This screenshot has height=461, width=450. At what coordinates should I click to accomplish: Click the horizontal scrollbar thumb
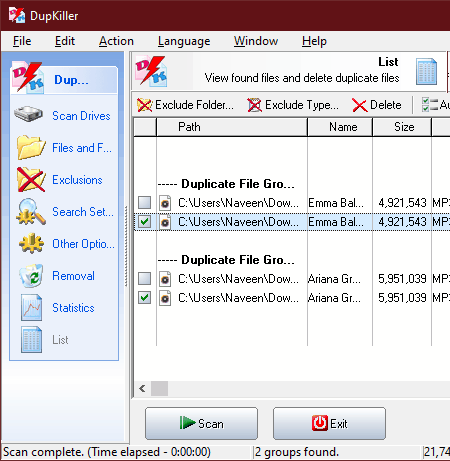tap(159, 388)
